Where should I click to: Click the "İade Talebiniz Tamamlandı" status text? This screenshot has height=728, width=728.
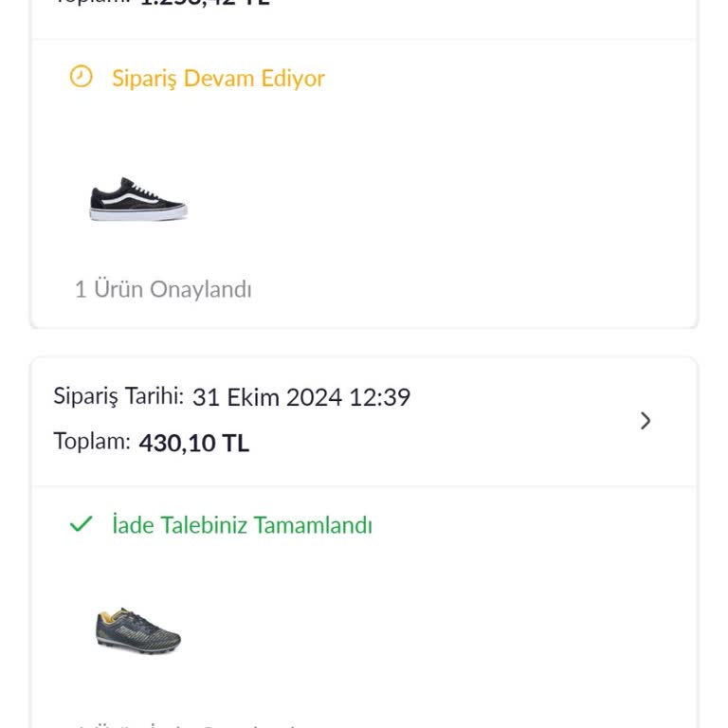coord(242,525)
